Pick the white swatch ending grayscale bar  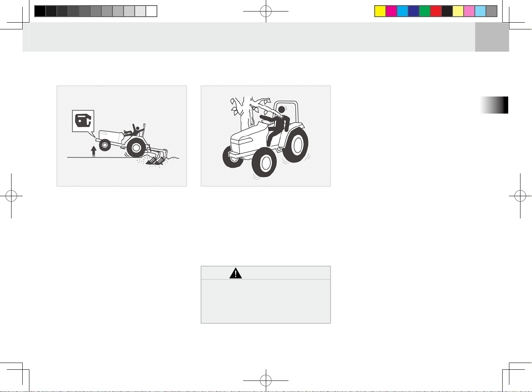pos(151,11)
